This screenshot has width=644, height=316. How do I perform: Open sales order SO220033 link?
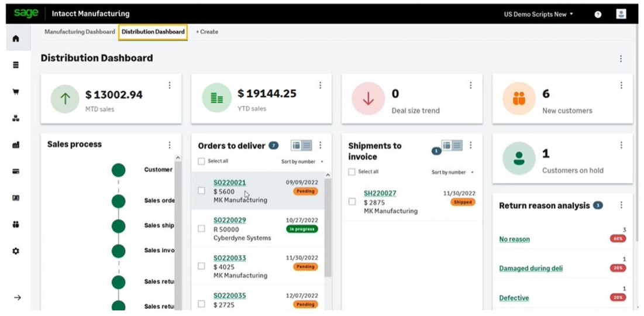[230, 258]
